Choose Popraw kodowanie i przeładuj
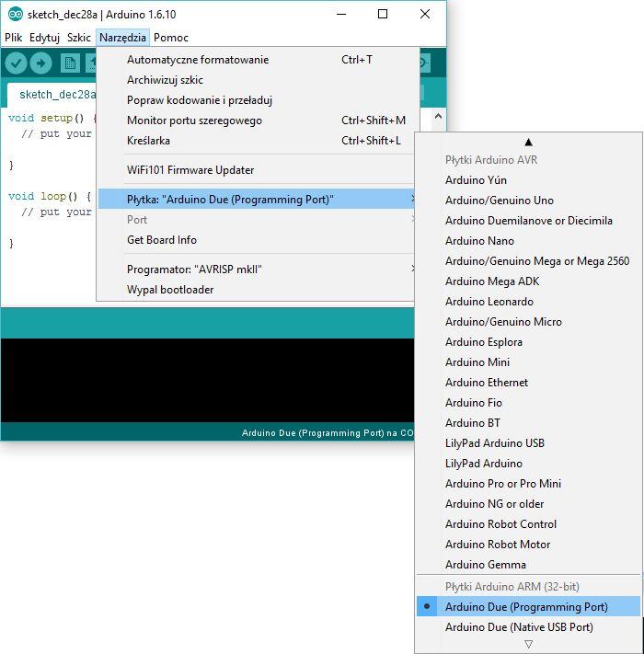This screenshot has height=654, width=644. [x=257, y=100]
